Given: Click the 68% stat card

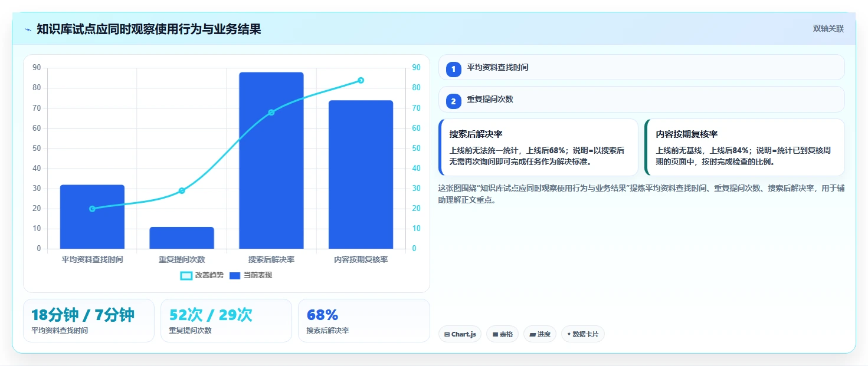Looking at the screenshot, I should tap(364, 321).
